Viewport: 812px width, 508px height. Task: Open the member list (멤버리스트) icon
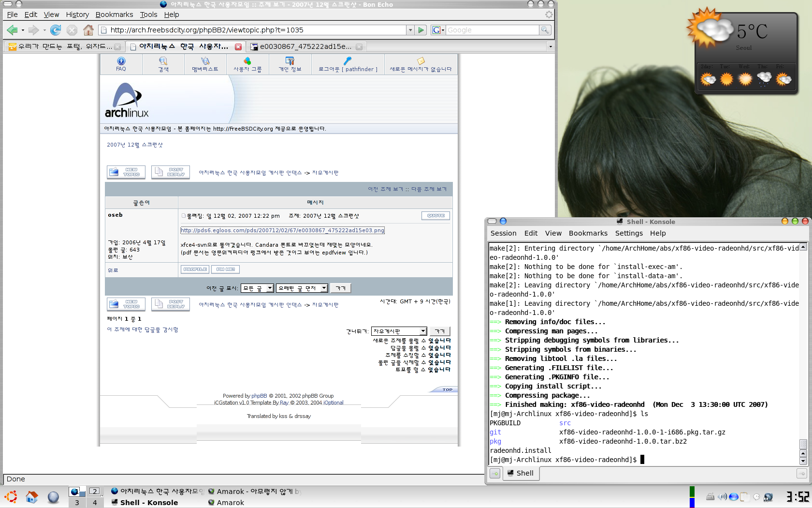[205, 61]
